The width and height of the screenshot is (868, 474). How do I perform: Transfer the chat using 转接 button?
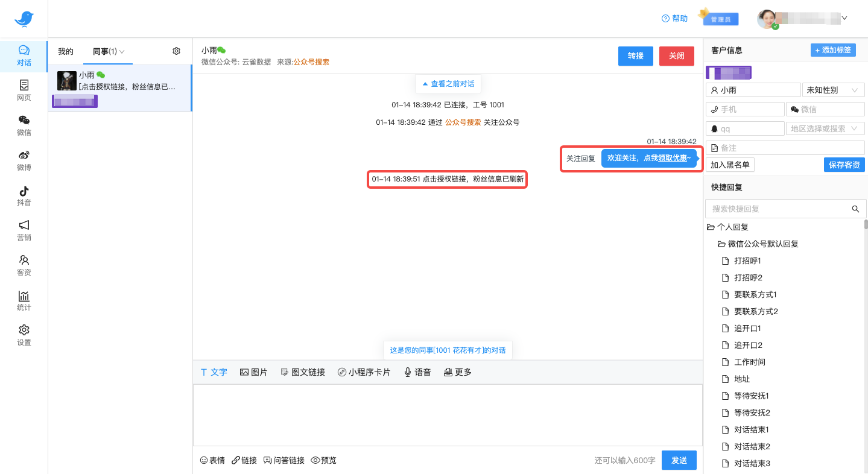point(635,55)
